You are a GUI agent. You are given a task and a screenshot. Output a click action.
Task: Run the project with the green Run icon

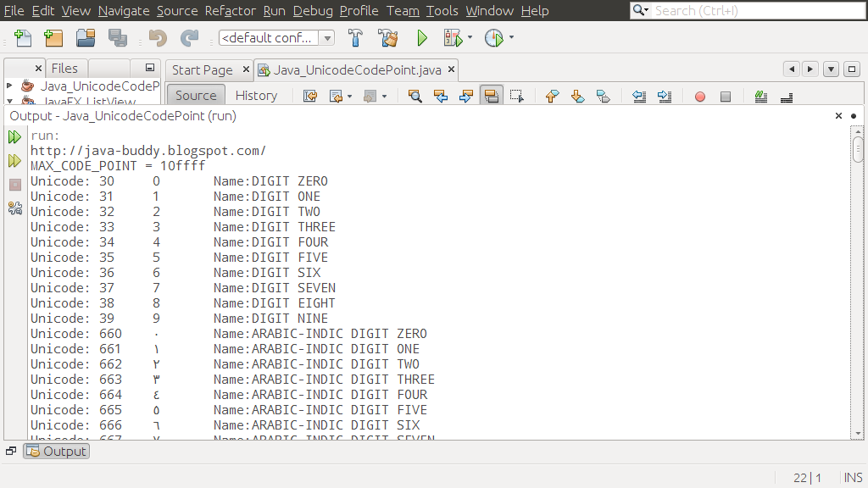pos(421,37)
